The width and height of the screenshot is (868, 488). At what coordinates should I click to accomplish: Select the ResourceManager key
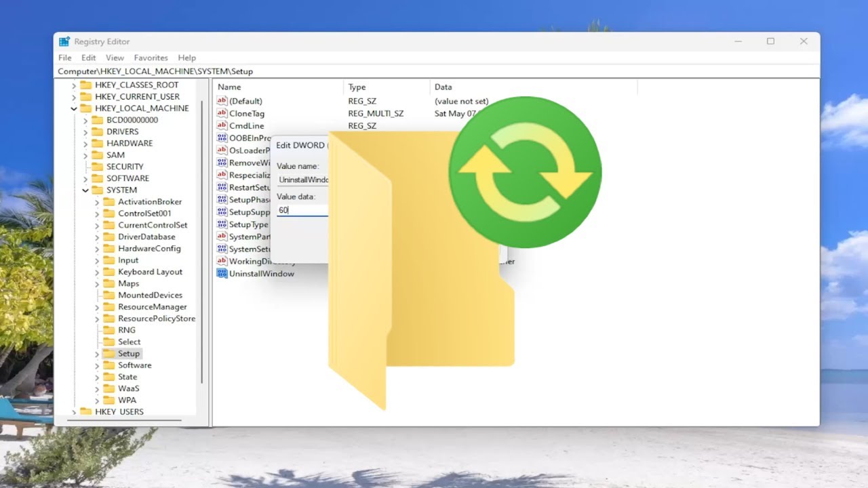(x=152, y=306)
